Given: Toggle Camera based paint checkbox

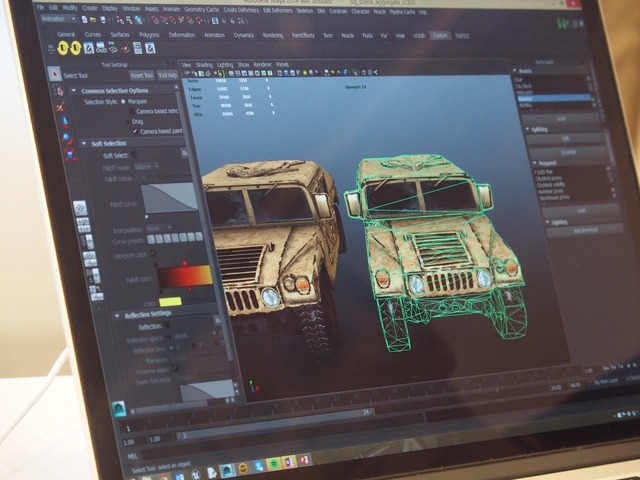Looking at the screenshot, I should point(135,131).
